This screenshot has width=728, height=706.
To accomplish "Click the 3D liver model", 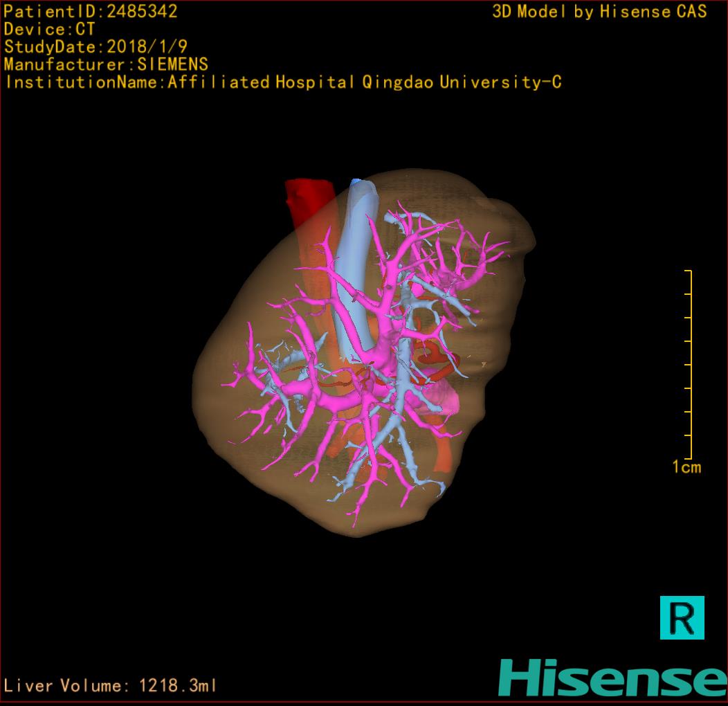I will pos(365,353).
